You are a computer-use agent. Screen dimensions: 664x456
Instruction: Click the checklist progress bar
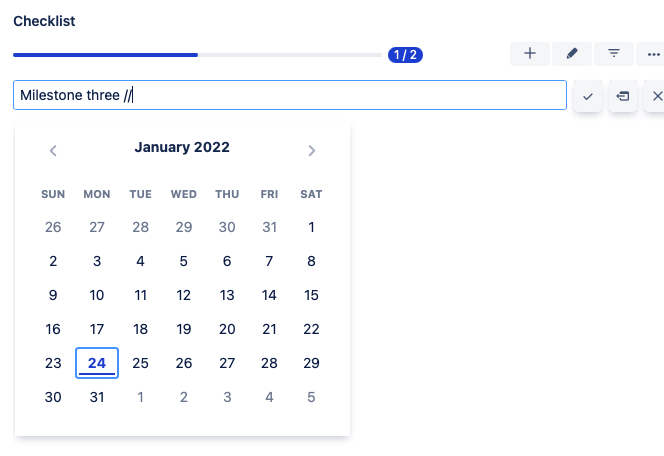(x=198, y=55)
